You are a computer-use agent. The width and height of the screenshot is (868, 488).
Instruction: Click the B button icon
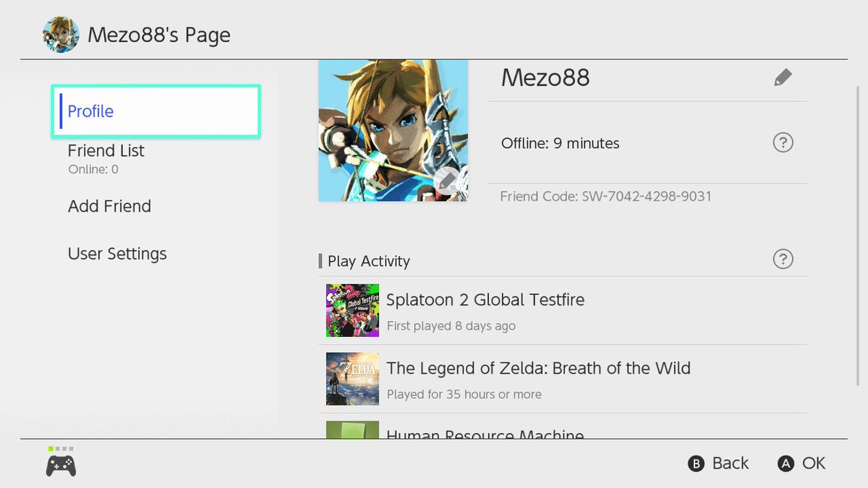696,464
